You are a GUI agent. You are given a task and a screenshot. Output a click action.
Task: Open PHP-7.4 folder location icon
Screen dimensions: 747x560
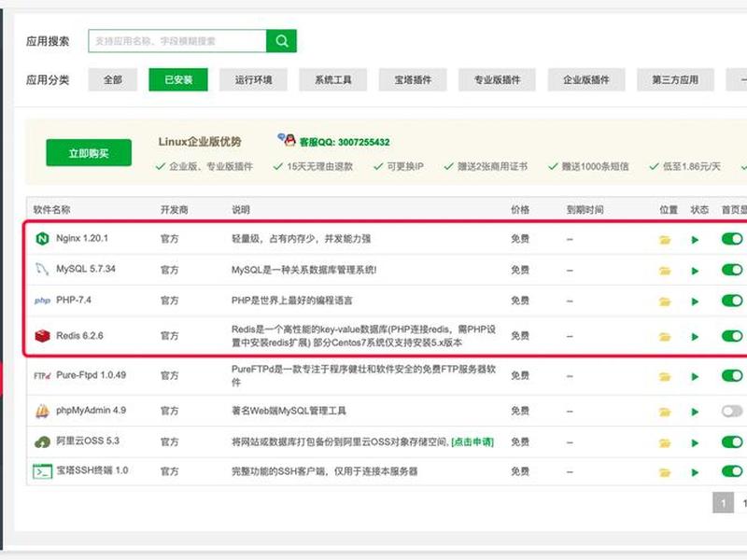tap(665, 301)
